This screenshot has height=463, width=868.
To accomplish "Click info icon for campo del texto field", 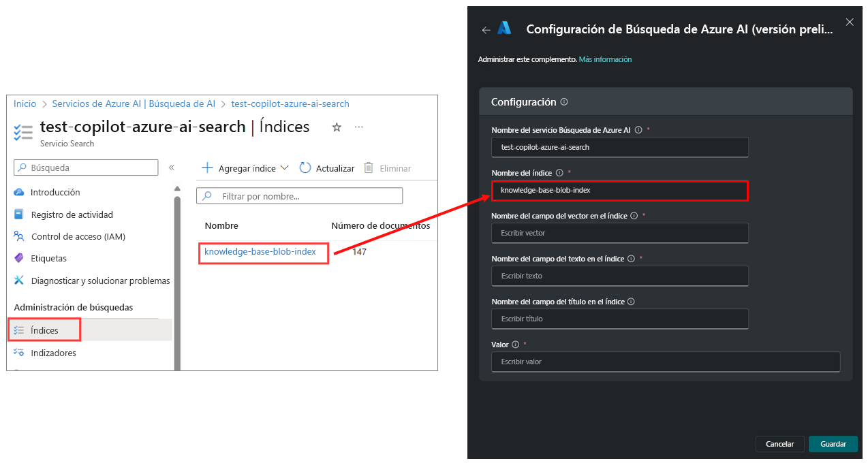I will (x=631, y=259).
